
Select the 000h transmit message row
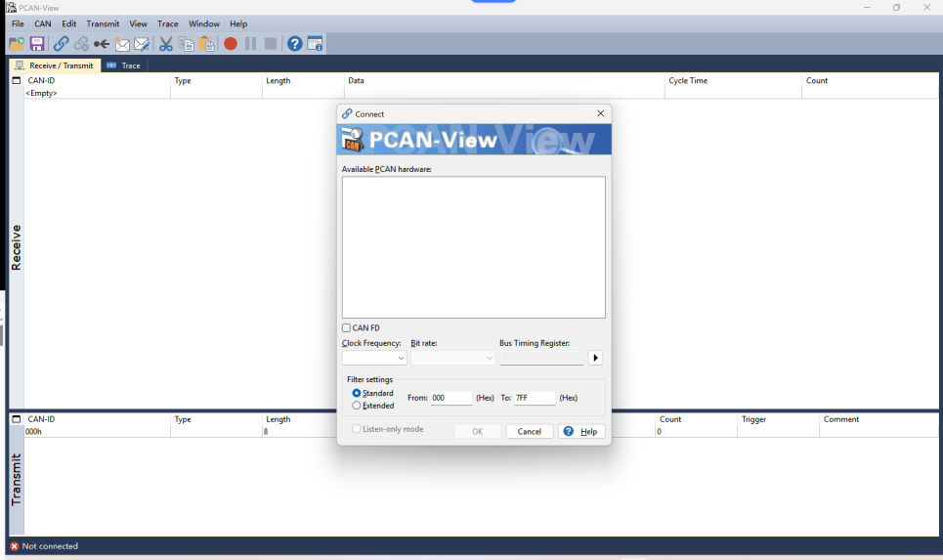coord(481,431)
